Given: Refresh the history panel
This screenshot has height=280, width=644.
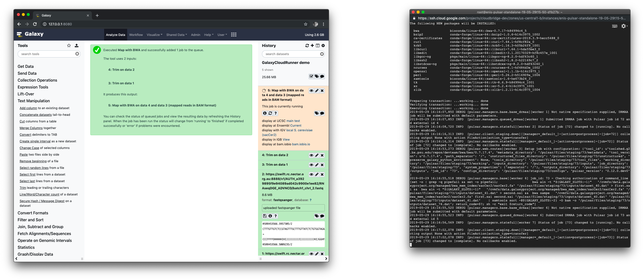Looking at the screenshot, I should 307,45.
